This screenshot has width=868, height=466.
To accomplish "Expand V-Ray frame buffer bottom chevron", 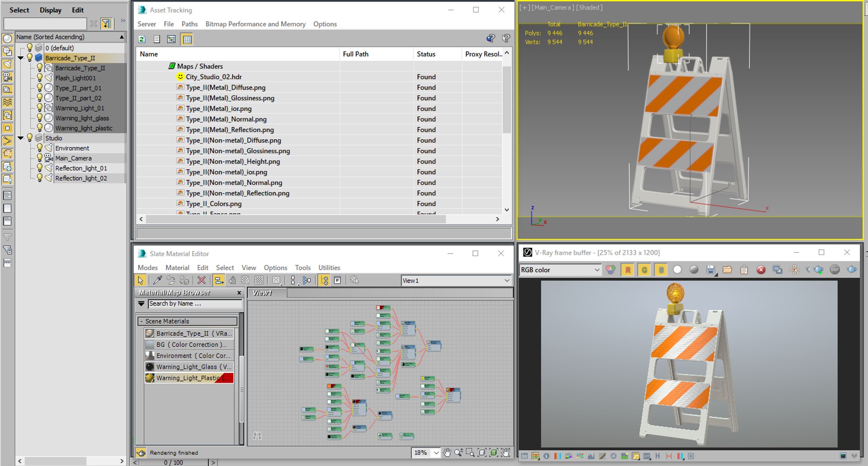I will coord(854,456).
